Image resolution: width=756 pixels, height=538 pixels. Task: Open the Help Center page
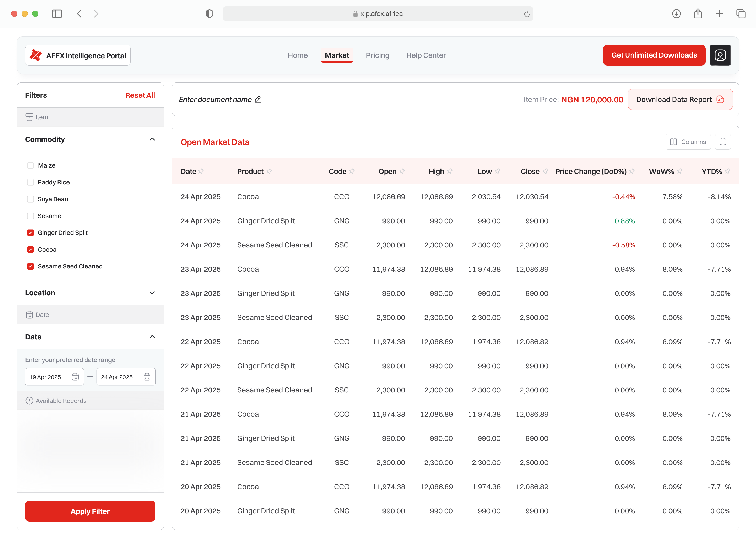426,55
